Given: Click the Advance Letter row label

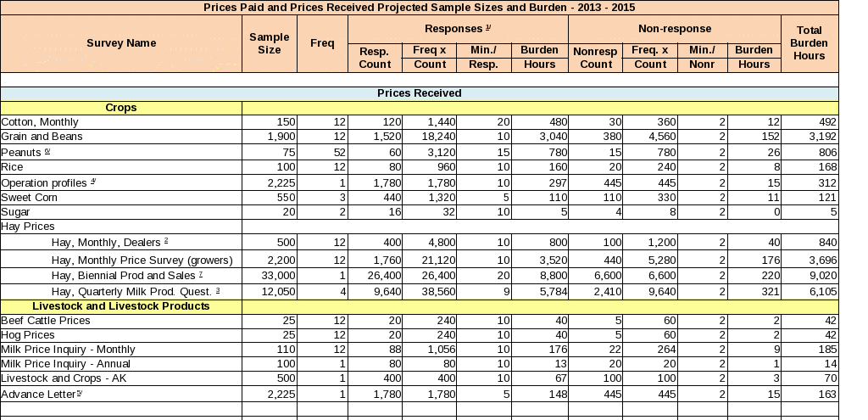Looking at the screenshot, I should point(38,394).
